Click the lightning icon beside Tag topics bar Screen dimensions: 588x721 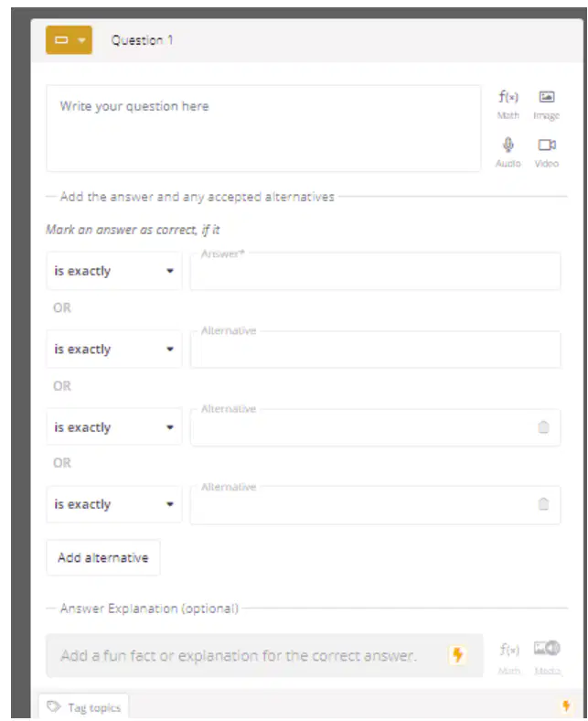point(566,705)
